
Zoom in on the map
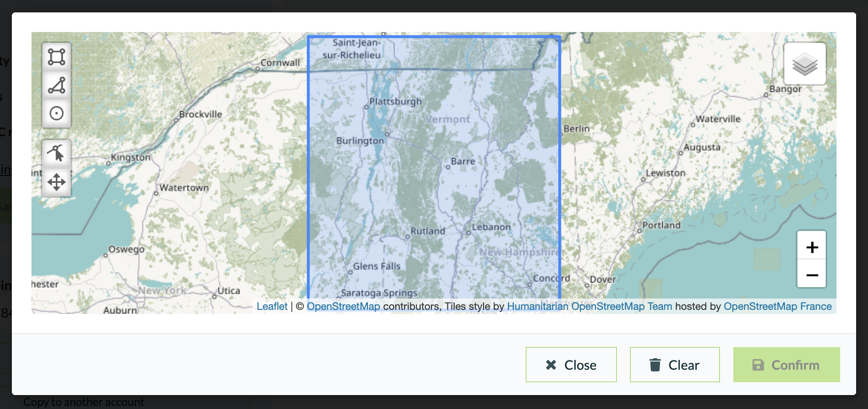tap(811, 247)
